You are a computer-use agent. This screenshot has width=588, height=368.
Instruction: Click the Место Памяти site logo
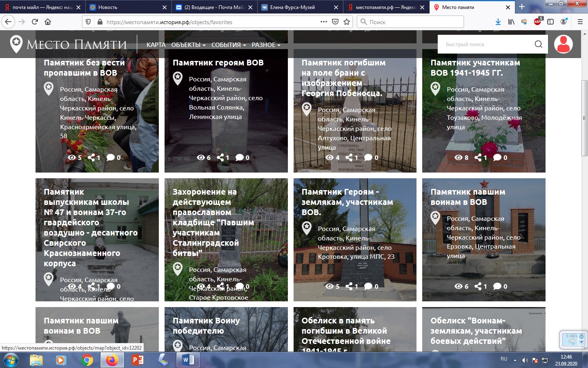[69, 44]
